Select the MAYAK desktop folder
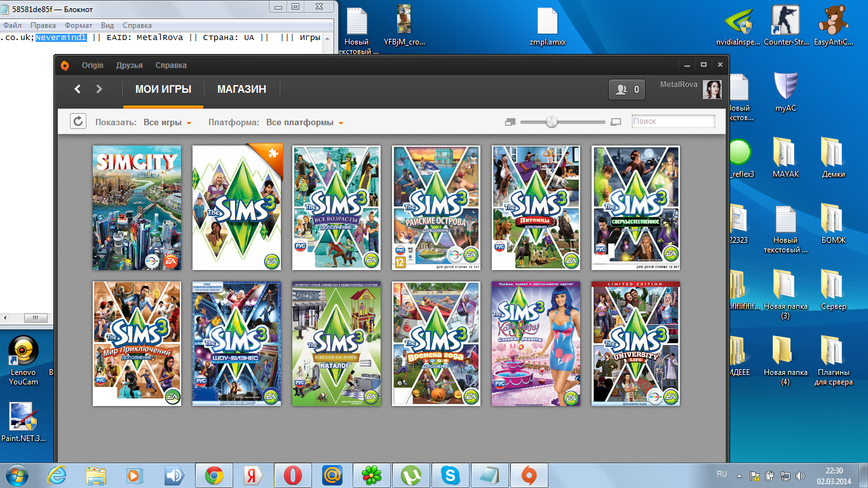Screen dimensions: 868x488 (x=785, y=157)
